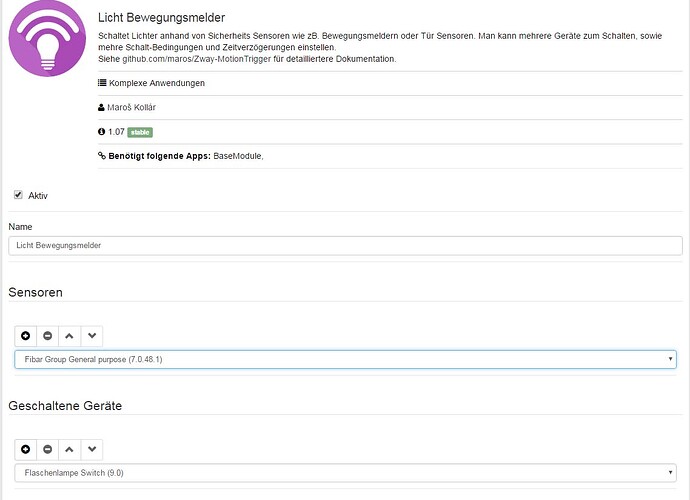This screenshot has height=500, width=690.
Task: Click the info icon beside version 1.07
Action: [x=102, y=132]
